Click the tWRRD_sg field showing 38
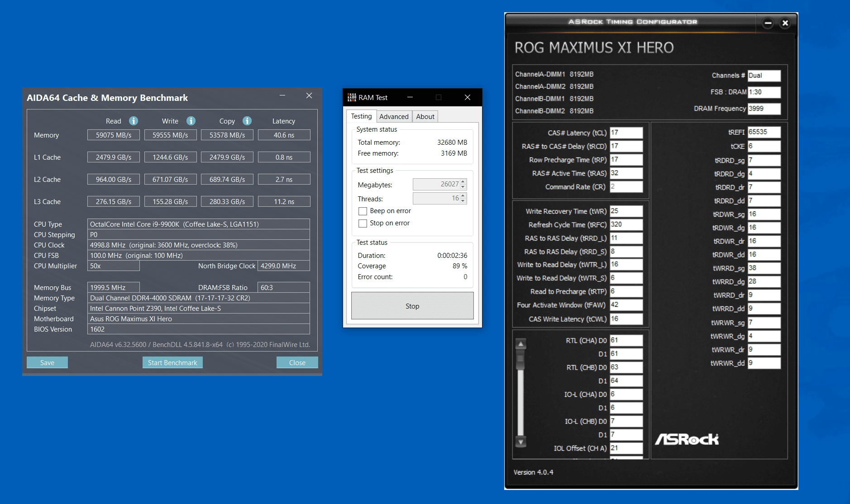This screenshot has width=850, height=504. coord(764,268)
